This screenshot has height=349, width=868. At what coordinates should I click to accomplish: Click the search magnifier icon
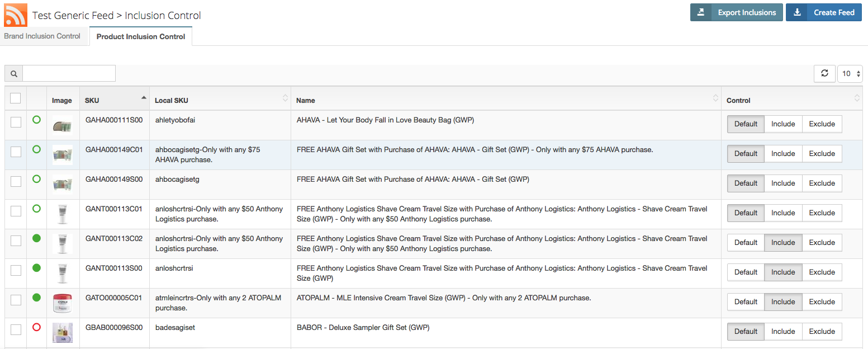pos(13,74)
